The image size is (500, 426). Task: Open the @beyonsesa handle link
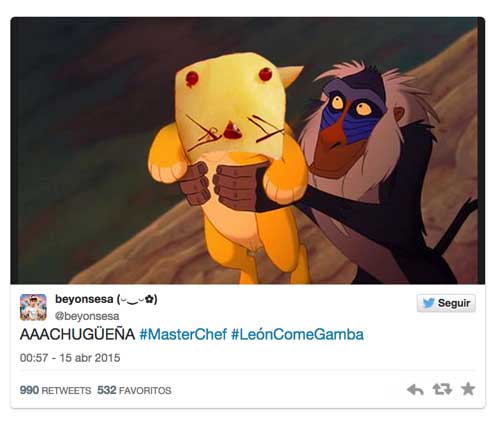tap(87, 316)
